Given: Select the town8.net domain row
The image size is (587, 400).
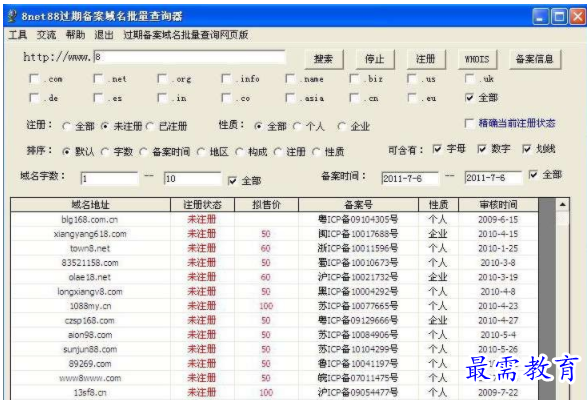Looking at the screenshot, I should point(274,248).
